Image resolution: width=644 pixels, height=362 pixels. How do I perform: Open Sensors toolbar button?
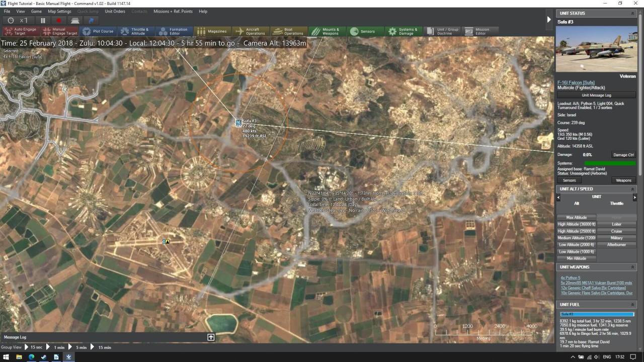tap(363, 31)
